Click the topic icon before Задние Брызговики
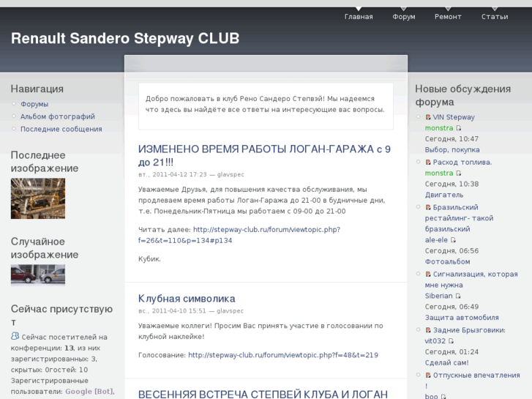The width and height of the screenshot is (532, 399). (428, 330)
